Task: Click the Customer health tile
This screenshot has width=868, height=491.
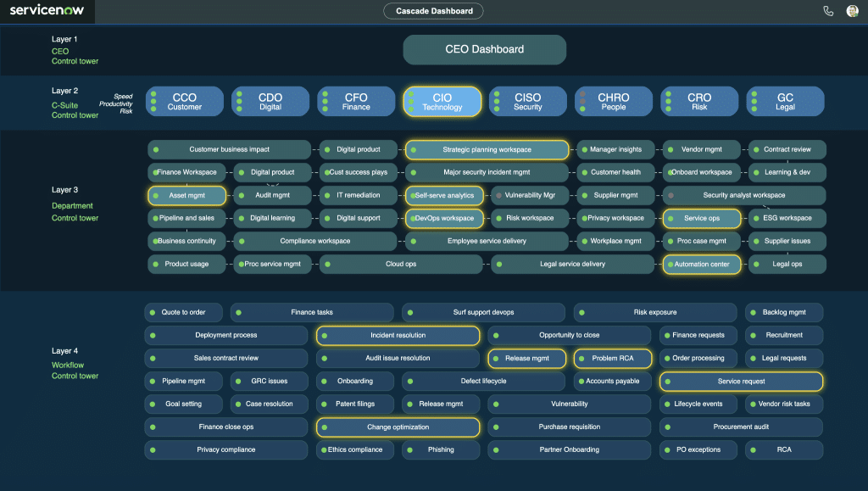Action: (x=615, y=172)
